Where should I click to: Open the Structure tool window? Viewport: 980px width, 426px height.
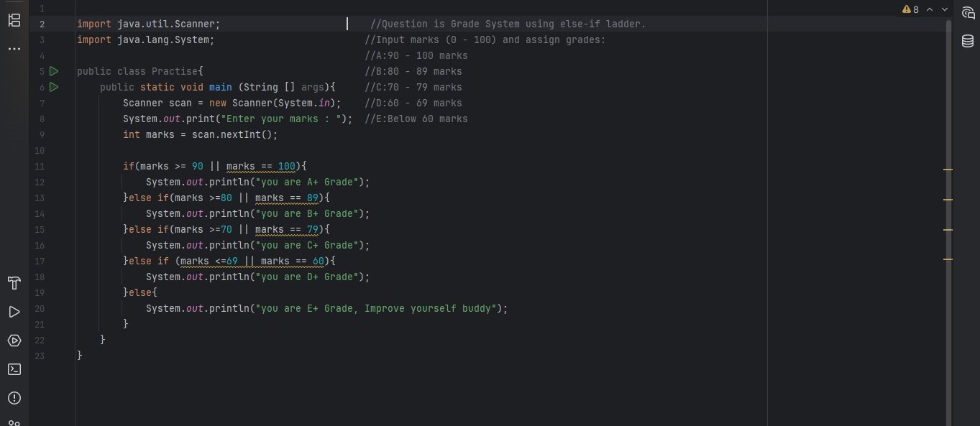(x=14, y=20)
